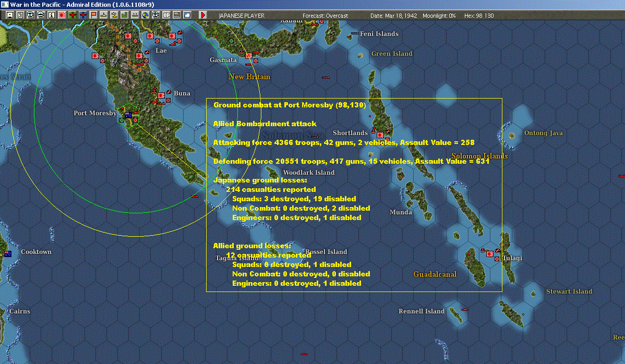Click the 'Allied ground losses:' heading
625x364 pixels.
coord(252,246)
